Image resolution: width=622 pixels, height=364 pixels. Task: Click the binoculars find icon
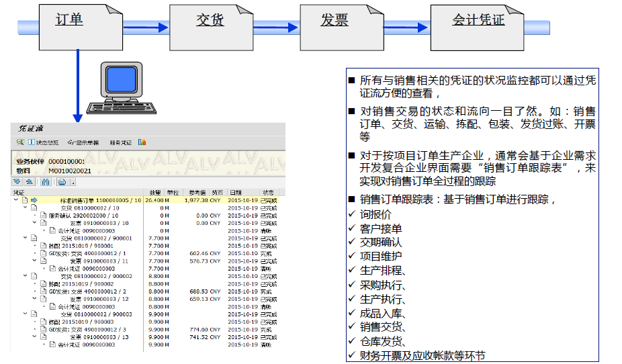[46, 181]
